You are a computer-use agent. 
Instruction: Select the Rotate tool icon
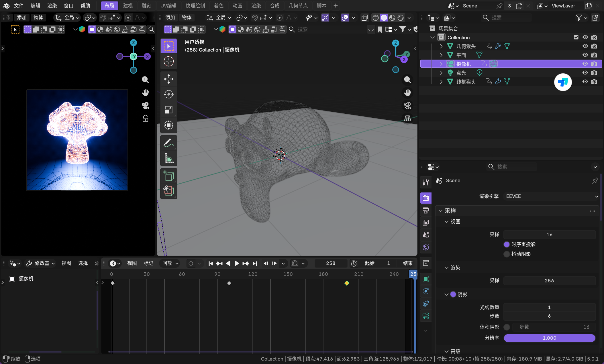coord(168,94)
